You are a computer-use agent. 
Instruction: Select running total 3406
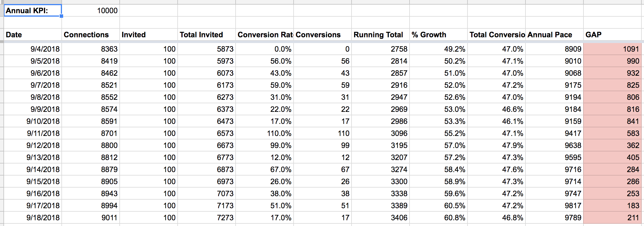pos(381,218)
